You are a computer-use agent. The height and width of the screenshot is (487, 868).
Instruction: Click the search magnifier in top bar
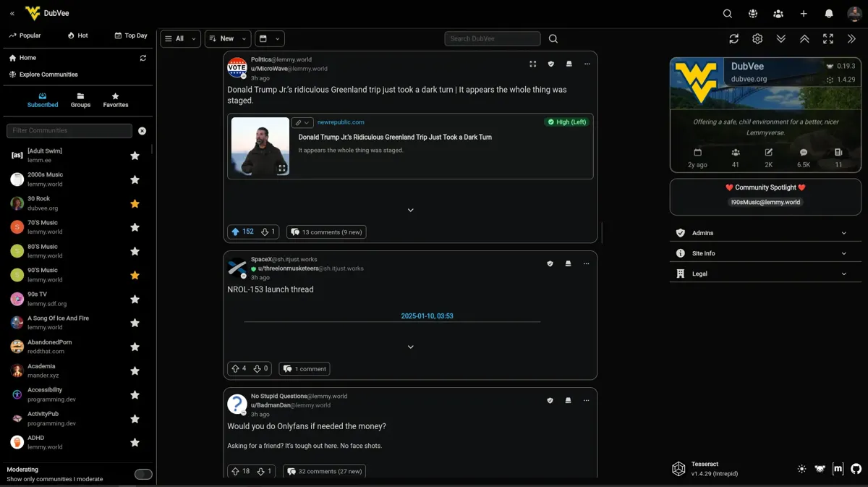pyautogui.click(x=728, y=14)
